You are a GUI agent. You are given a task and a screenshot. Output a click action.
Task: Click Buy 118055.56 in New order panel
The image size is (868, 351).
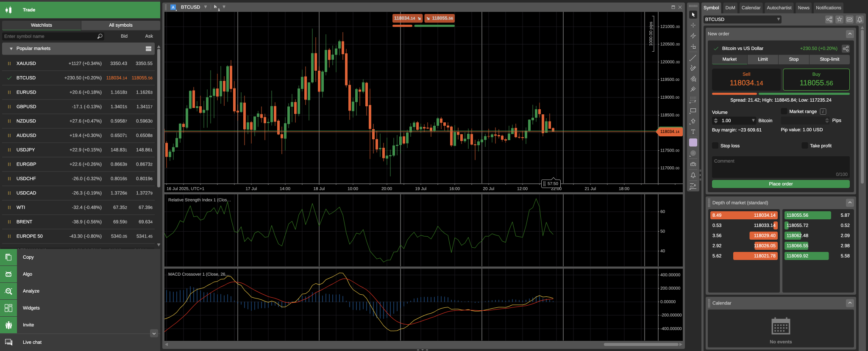[x=816, y=79]
